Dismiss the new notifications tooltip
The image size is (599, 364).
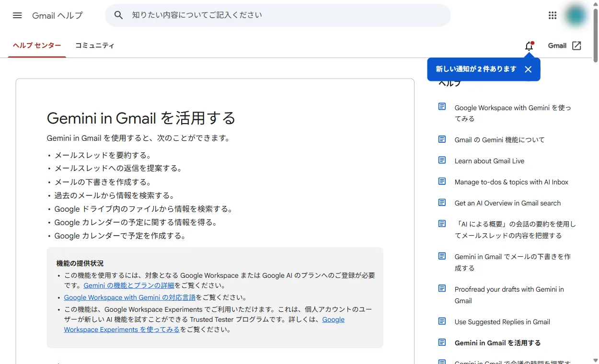(x=528, y=69)
